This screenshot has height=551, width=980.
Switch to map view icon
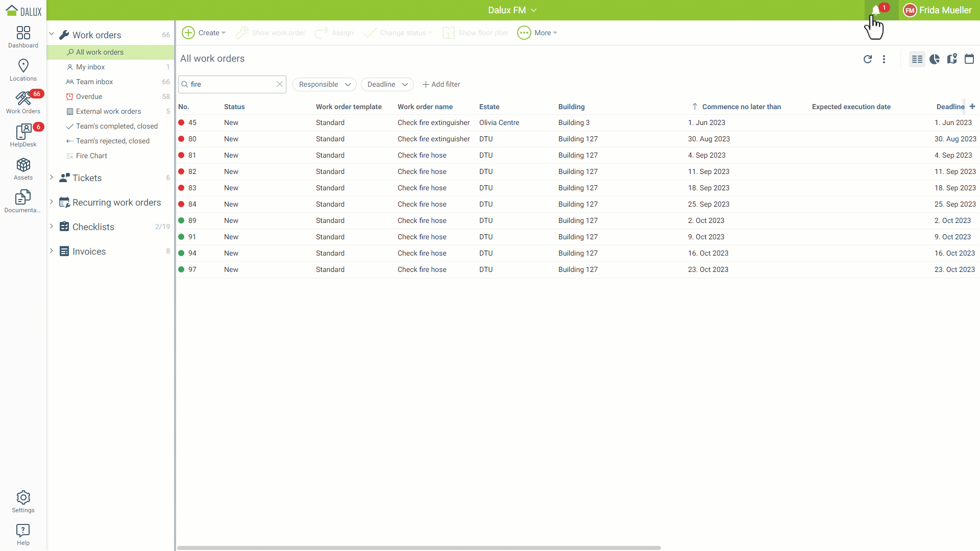point(952,59)
